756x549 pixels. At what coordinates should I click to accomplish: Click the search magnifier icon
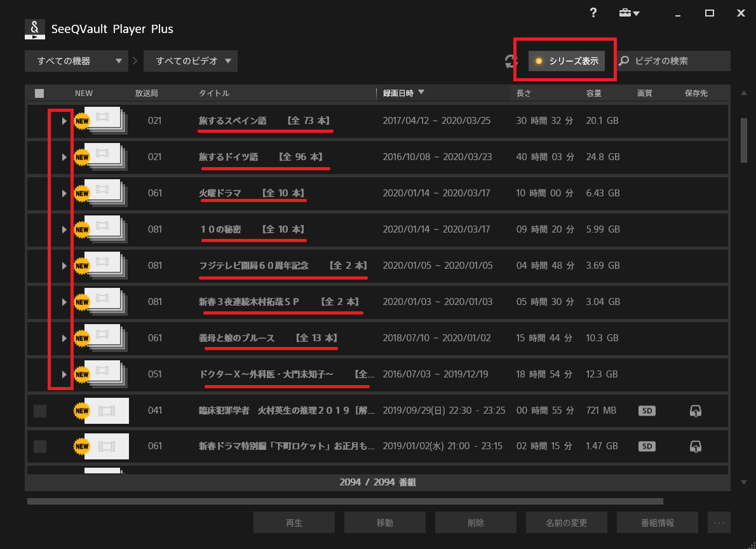click(624, 61)
